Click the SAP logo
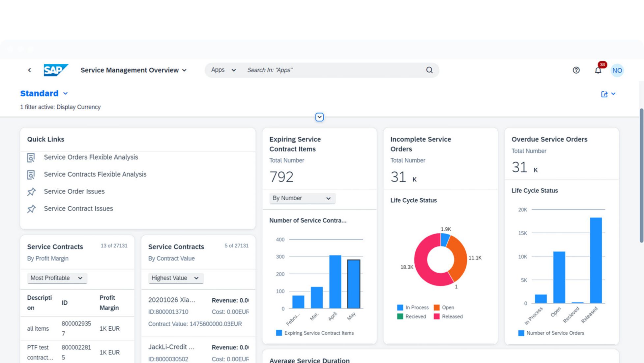The width and height of the screenshot is (644, 363). click(x=56, y=70)
